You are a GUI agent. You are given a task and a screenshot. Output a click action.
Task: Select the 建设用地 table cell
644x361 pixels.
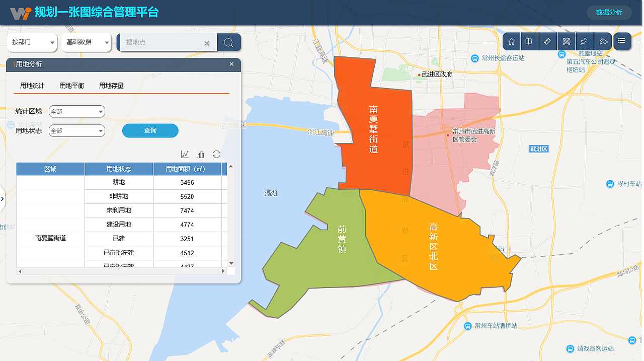pyautogui.click(x=119, y=225)
